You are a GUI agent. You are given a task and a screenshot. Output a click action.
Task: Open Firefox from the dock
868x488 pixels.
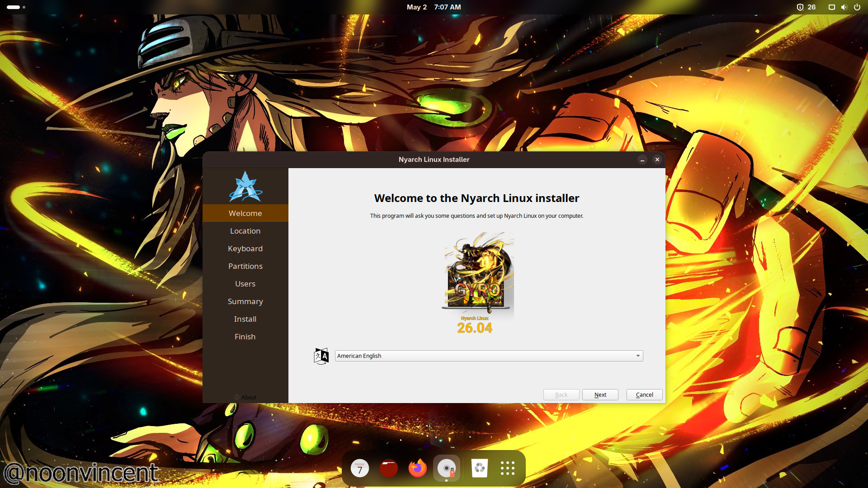pos(418,469)
